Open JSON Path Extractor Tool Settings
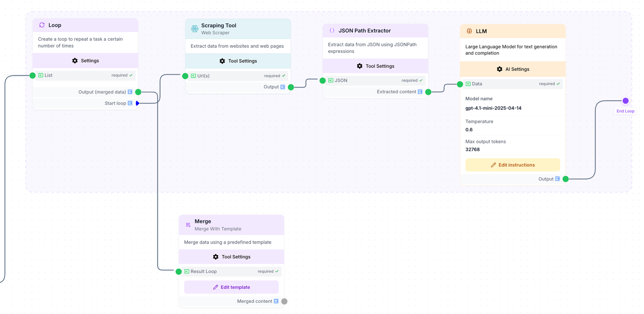This screenshot has height=314, width=644. [376, 66]
